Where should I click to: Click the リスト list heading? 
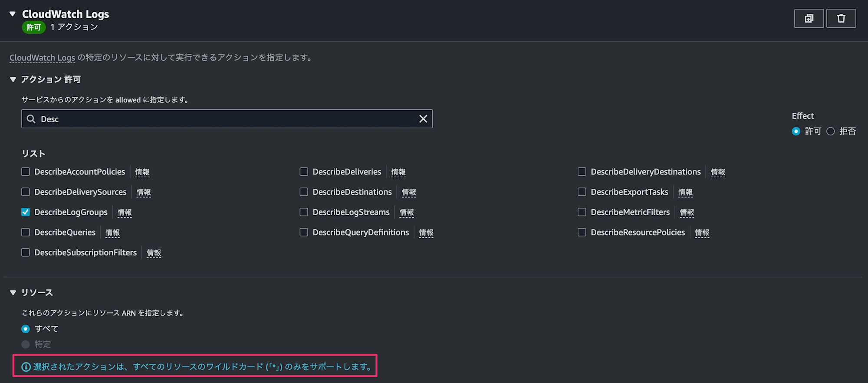click(x=33, y=154)
